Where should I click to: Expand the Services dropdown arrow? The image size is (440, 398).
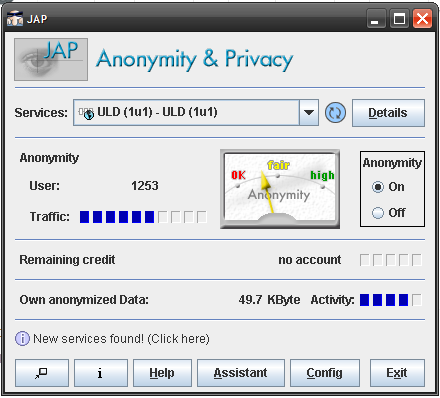(x=309, y=113)
